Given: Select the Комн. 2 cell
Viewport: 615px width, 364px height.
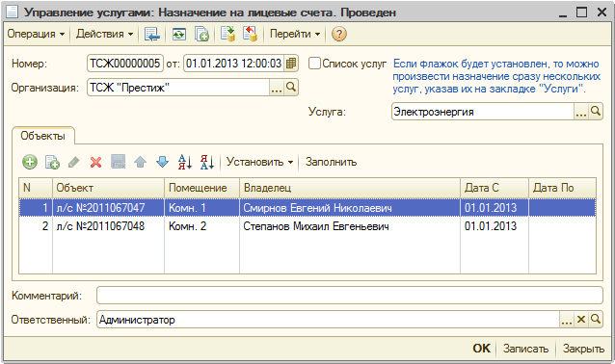Looking at the screenshot, I should pos(202,226).
